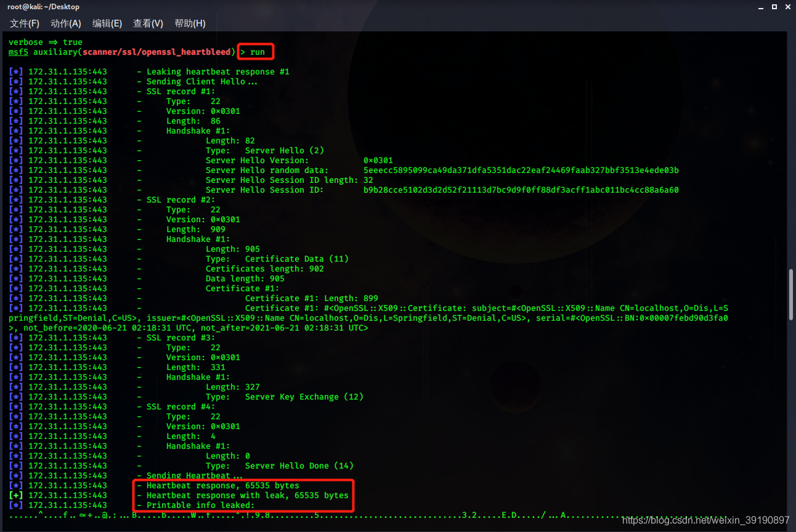This screenshot has height=532, width=796.
Task: Click the 'SSL record #2:' line
Action: point(181,200)
